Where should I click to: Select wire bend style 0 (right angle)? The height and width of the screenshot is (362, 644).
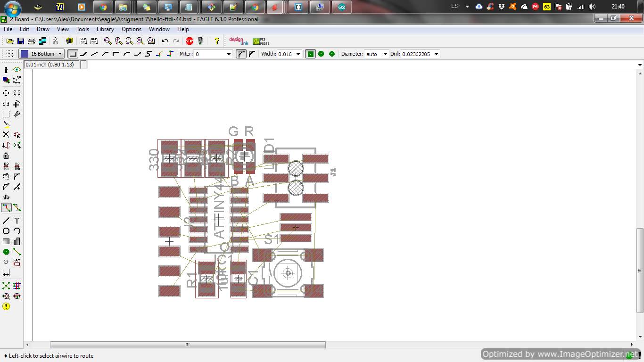point(73,54)
